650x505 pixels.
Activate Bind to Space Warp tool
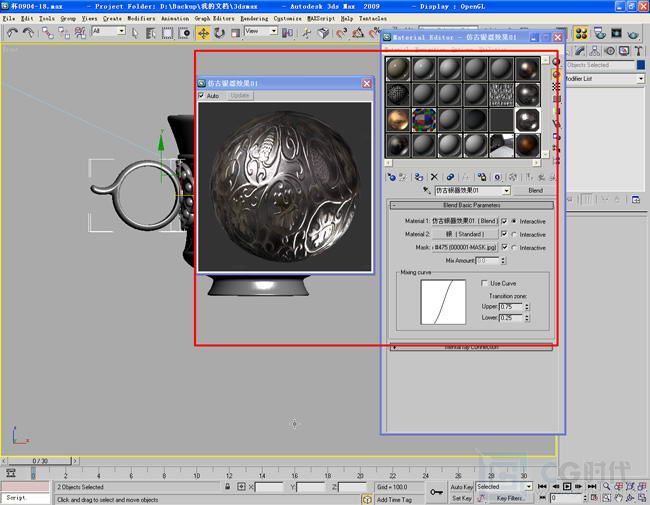(80, 33)
